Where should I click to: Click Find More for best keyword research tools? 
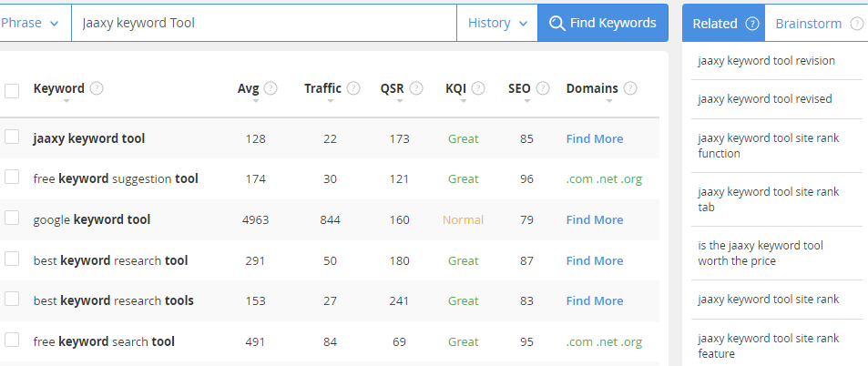[595, 300]
